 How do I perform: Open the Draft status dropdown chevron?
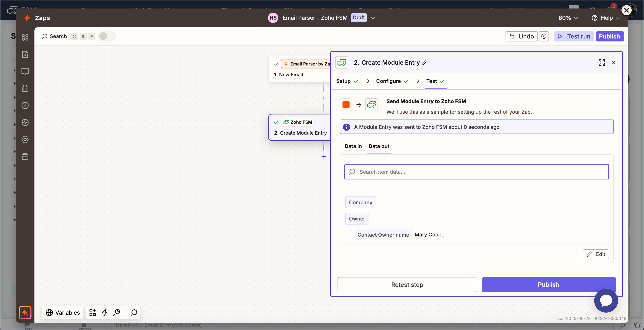pos(373,18)
